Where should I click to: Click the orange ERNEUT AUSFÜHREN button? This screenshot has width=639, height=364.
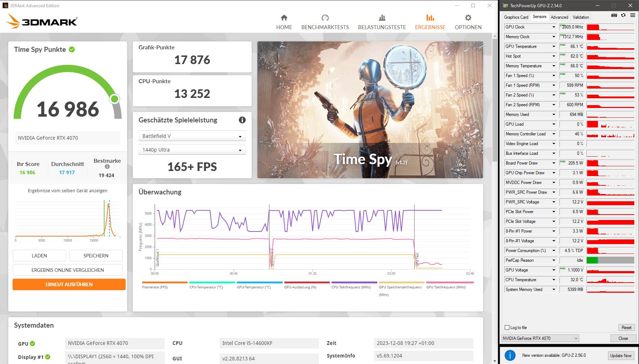point(69,284)
